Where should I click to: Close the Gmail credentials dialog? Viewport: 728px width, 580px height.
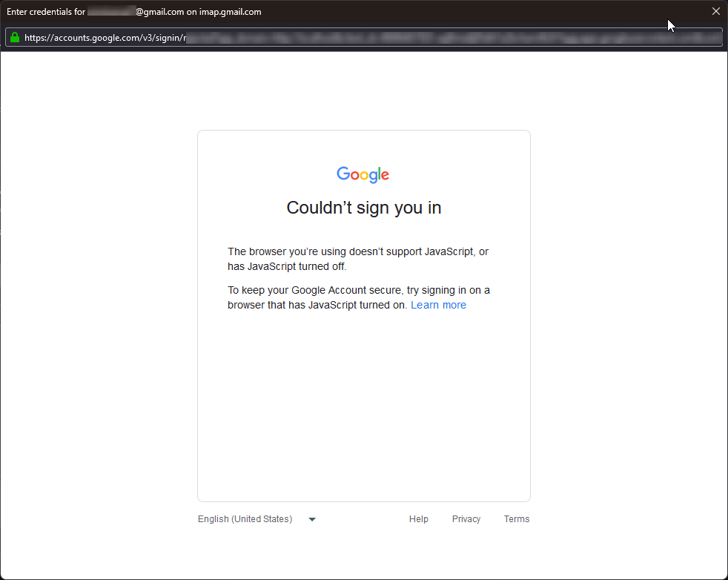715,11
